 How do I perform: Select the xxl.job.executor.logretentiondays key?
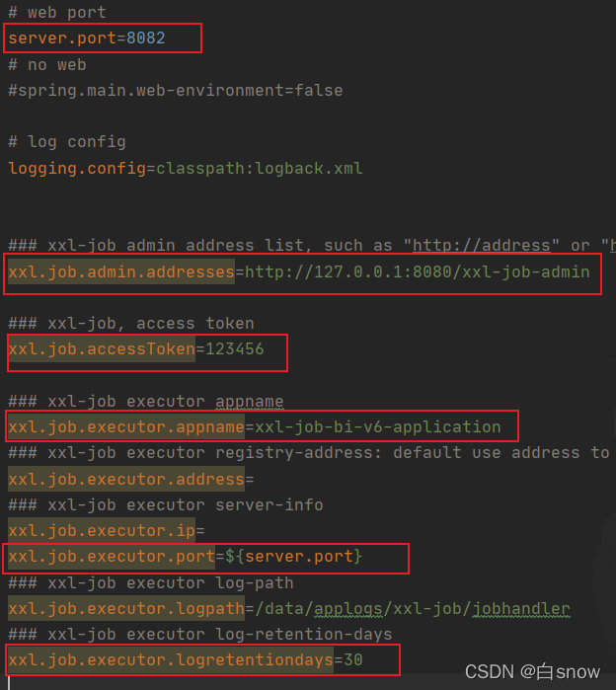(x=171, y=660)
